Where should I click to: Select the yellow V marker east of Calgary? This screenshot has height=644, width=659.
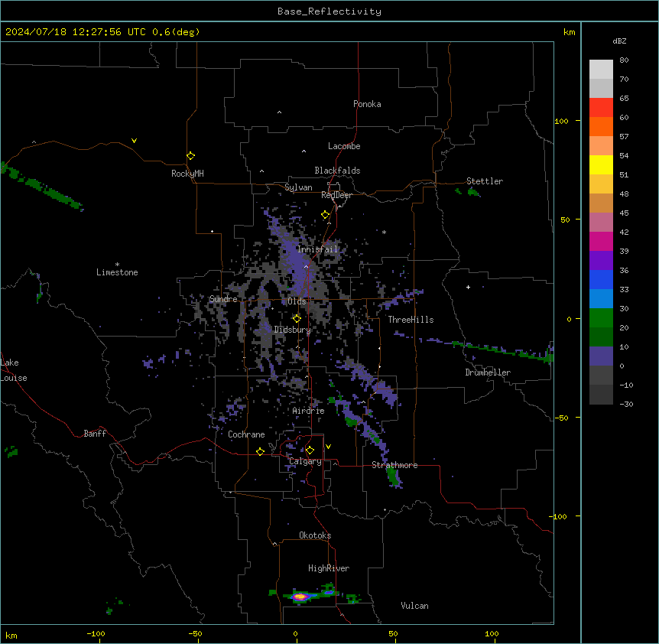pyautogui.click(x=328, y=447)
